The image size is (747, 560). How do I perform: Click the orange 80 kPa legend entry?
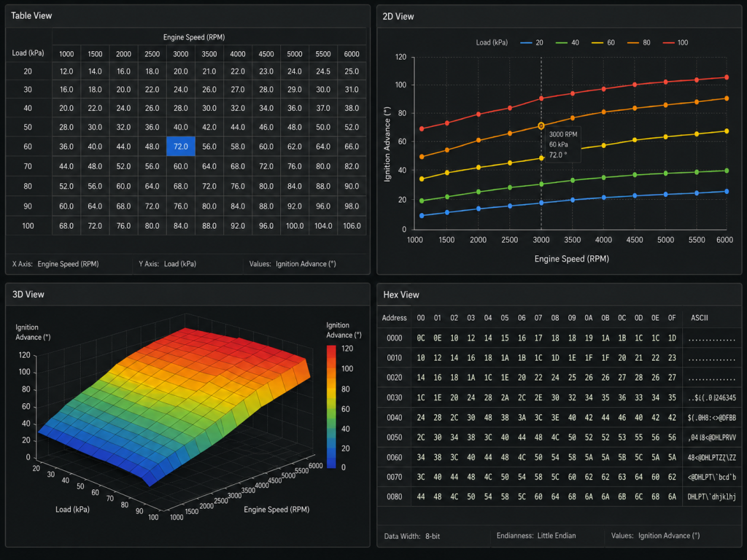pos(639,42)
